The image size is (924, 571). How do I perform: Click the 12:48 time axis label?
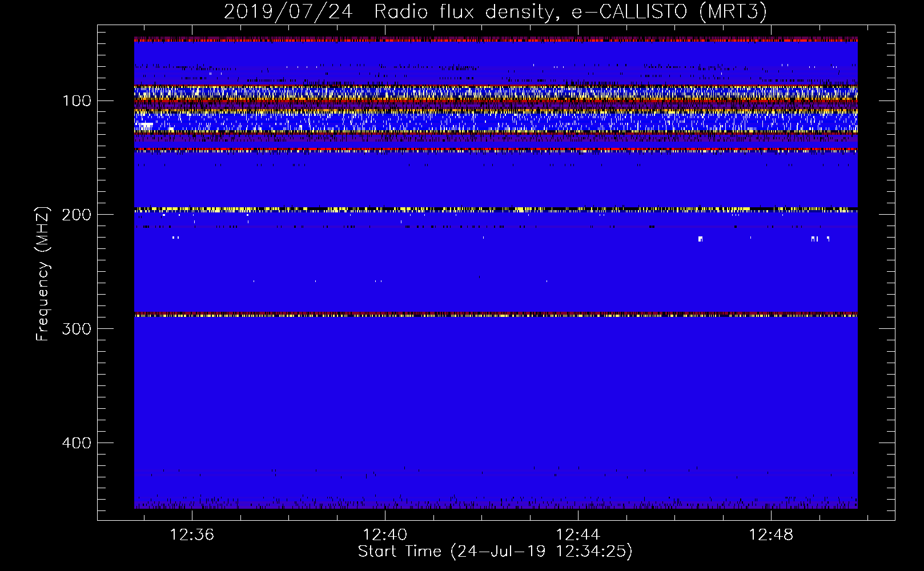(x=771, y=535)
